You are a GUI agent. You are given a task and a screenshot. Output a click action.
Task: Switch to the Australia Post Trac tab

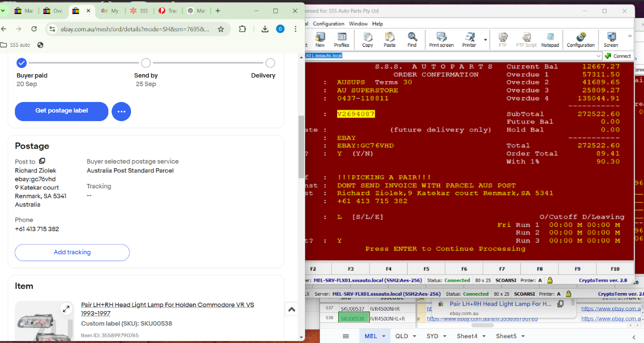click(x=168, y=11)
